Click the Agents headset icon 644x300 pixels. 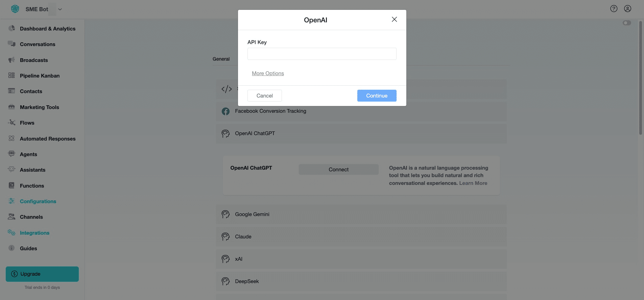click(x=12, y=154)
